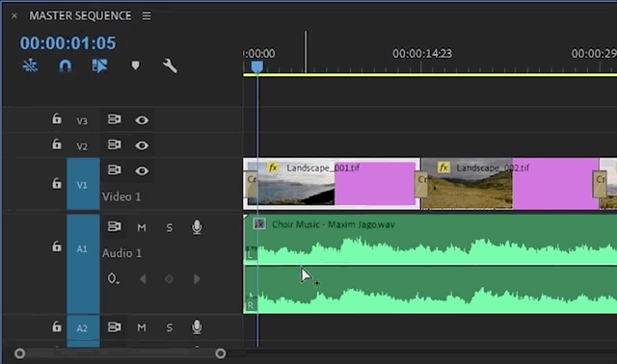This screenshot has width=617, height=364.
Task: Enable voice-over record on Audio 1
Action: click(x=197, y=227)
